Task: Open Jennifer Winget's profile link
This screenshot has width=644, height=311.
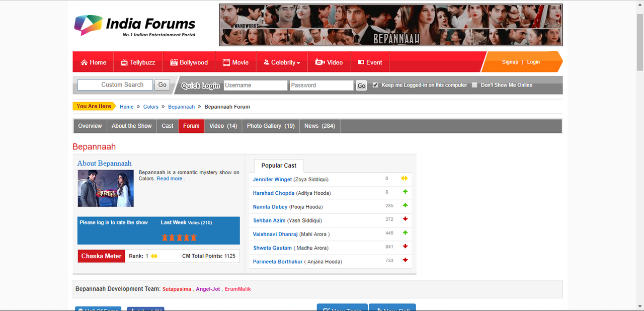Action: click(x=272, y=179)
